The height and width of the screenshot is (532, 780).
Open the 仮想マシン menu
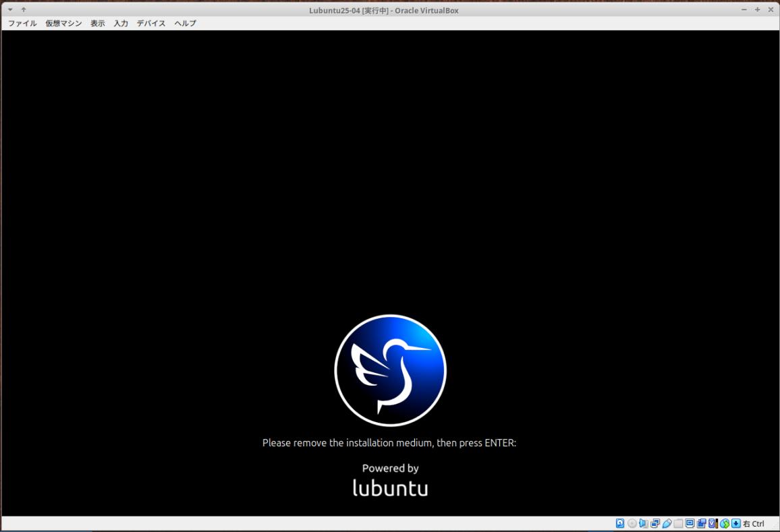[63, 24]
